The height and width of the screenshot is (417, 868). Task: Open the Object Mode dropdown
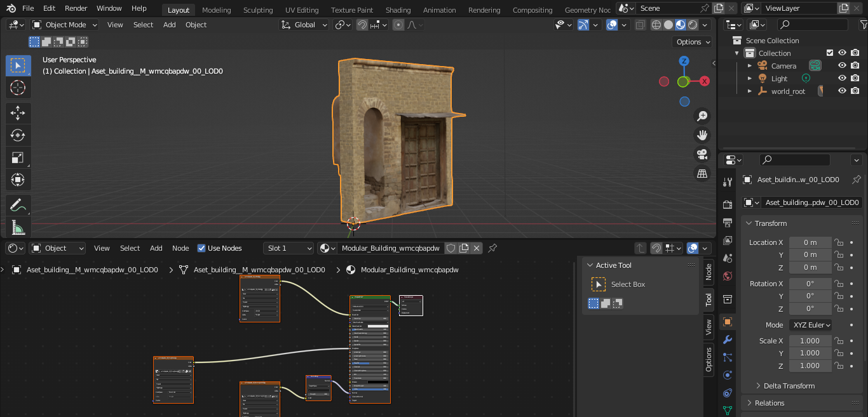pyautogui.click(x=64, y=24)
